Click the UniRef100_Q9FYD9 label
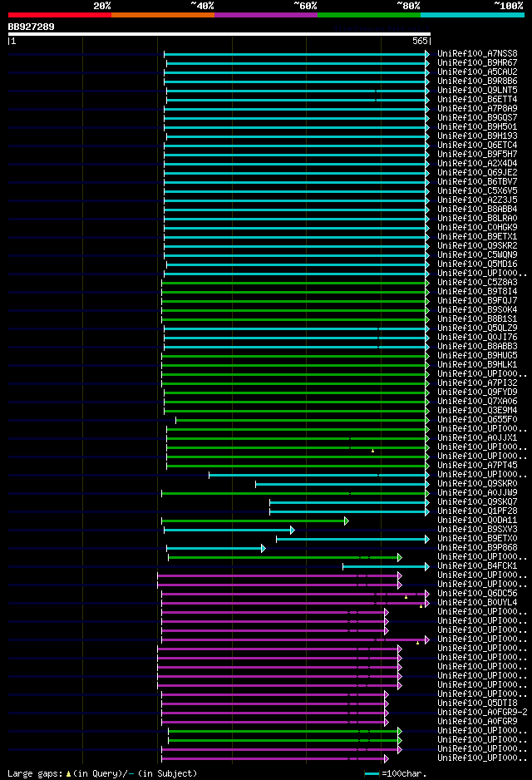The height and width of the screenshot is (780, 532). pos(477,392)
